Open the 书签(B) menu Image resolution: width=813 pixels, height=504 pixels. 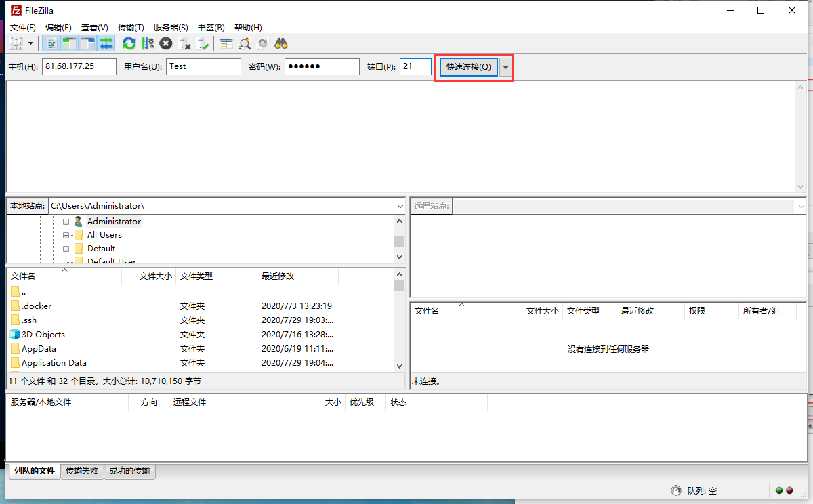click(x=211, y=28)
